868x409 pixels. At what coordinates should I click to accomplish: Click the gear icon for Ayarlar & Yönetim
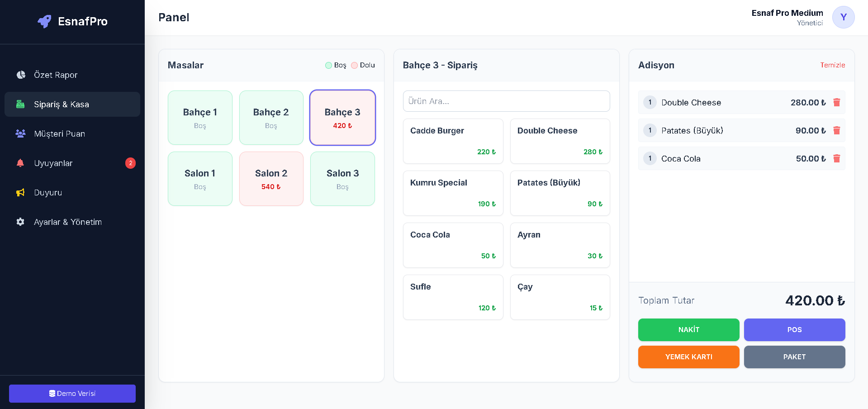(20, 222)
